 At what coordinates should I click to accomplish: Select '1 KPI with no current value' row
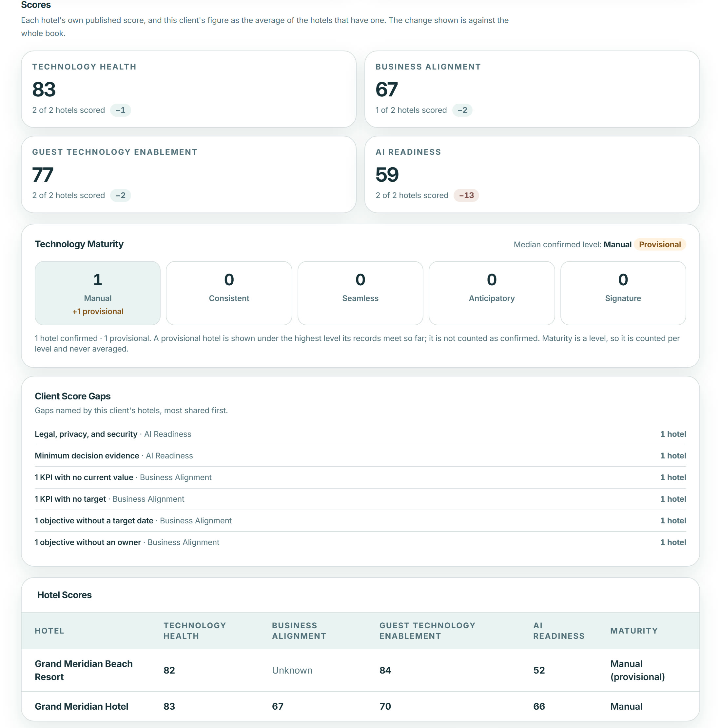pyautogui.click(x=360, y=477)
